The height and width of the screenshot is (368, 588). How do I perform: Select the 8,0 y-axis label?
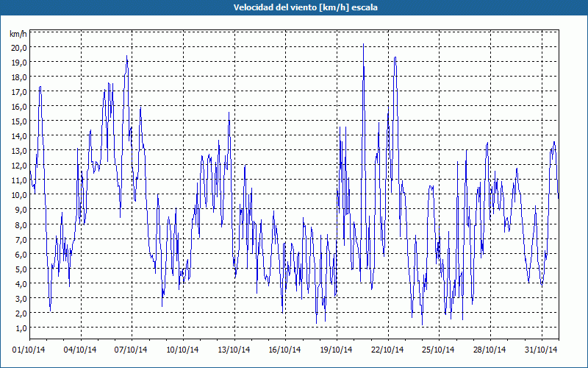[21, 224]
